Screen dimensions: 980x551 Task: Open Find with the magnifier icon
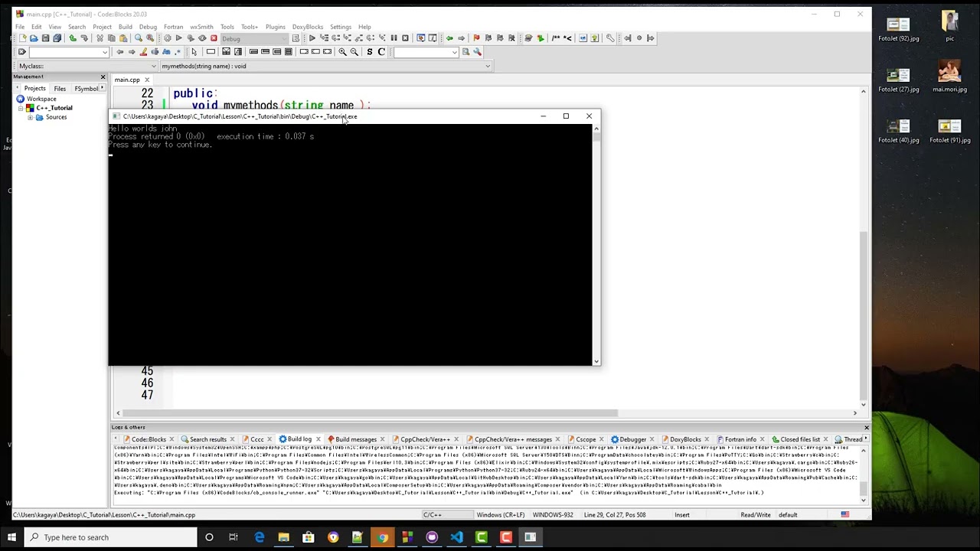[x=139, y=38]
